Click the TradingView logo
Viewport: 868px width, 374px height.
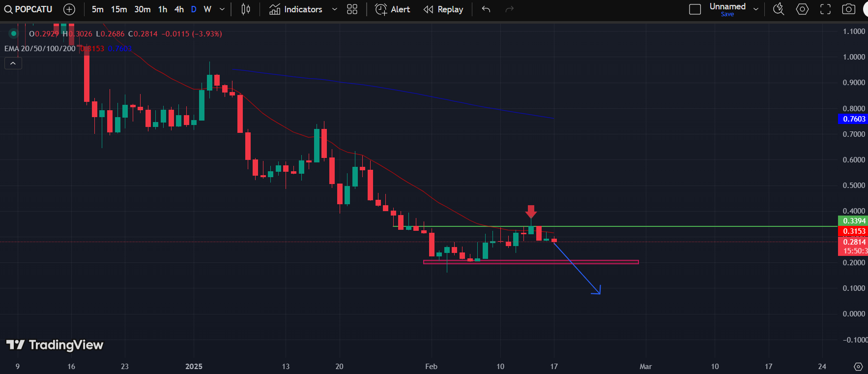pos(55,345)
